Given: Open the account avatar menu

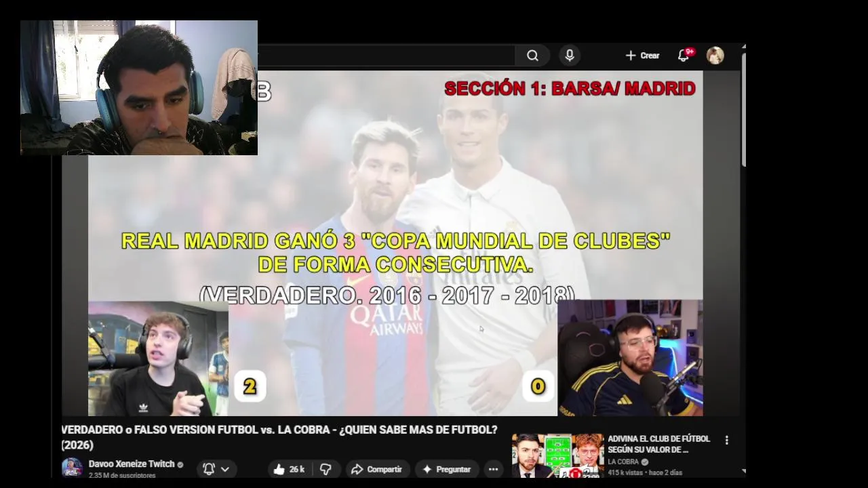Looking at the screenshot, I should (x=715, y=56).
